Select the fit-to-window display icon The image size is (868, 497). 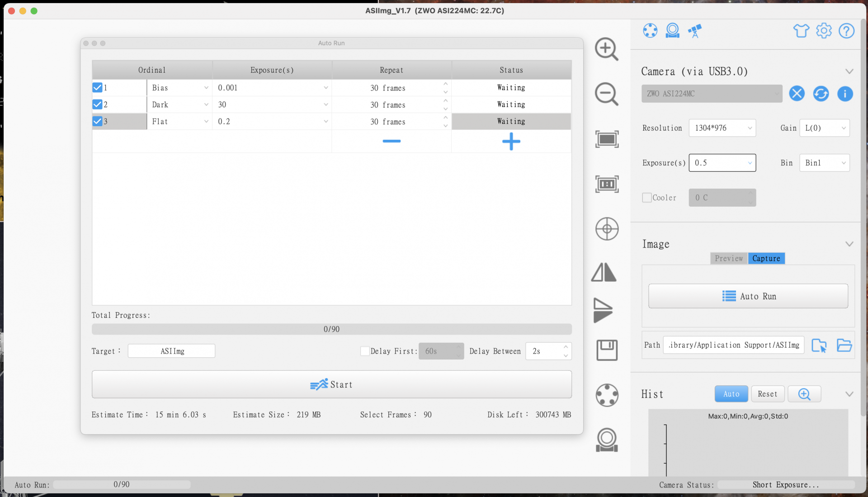point(607,139)
